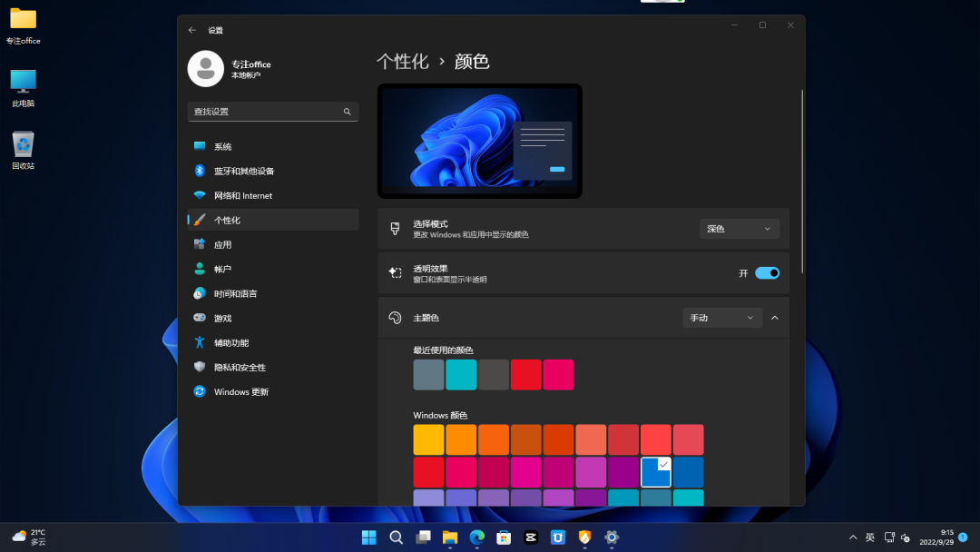Open the 主题色 dropdown showing 手动
The height and width of the screenshot is (552, 980).
pos(721,318)
